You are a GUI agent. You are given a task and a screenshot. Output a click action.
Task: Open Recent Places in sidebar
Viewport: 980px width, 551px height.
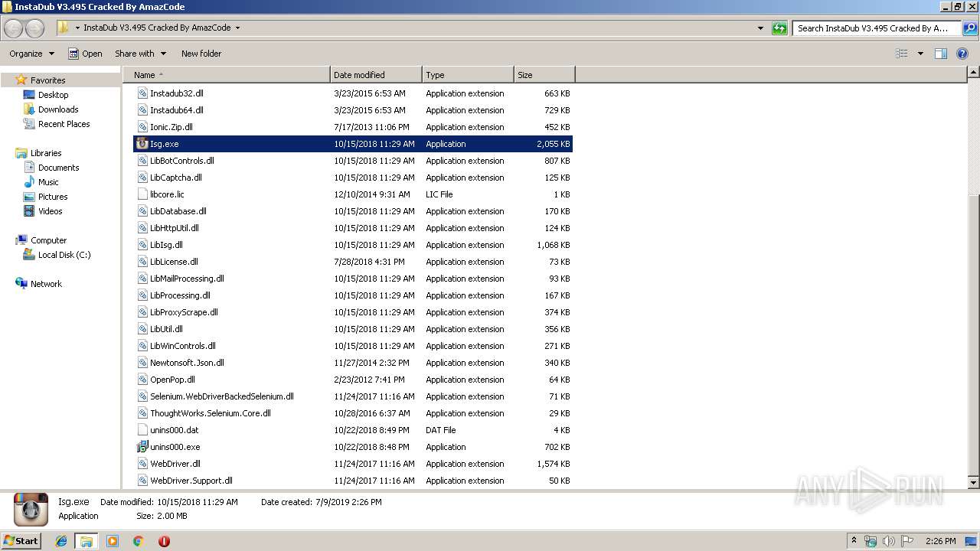(57, 124)
